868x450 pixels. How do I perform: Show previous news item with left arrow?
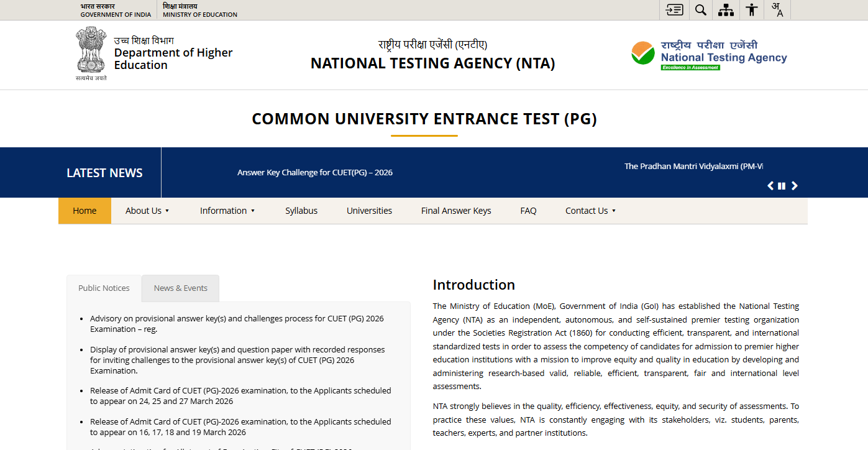(770, 186)
